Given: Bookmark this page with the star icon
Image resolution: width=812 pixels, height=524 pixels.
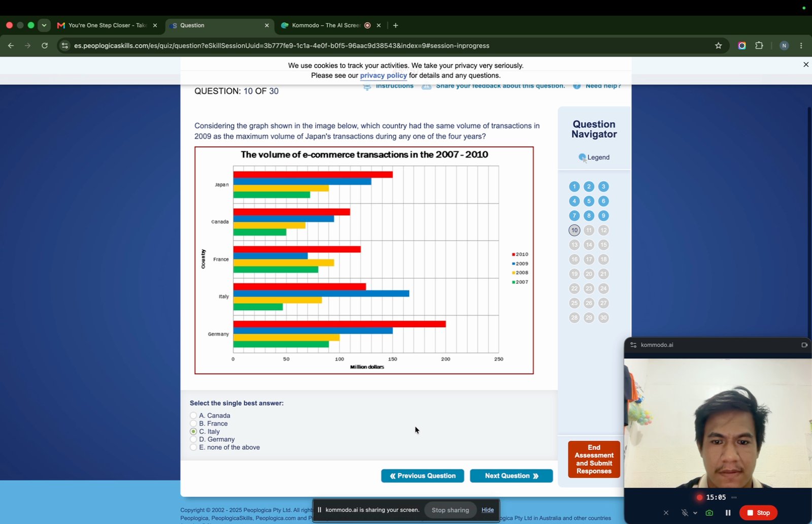Looking at the screenshot, I should 718,46.
